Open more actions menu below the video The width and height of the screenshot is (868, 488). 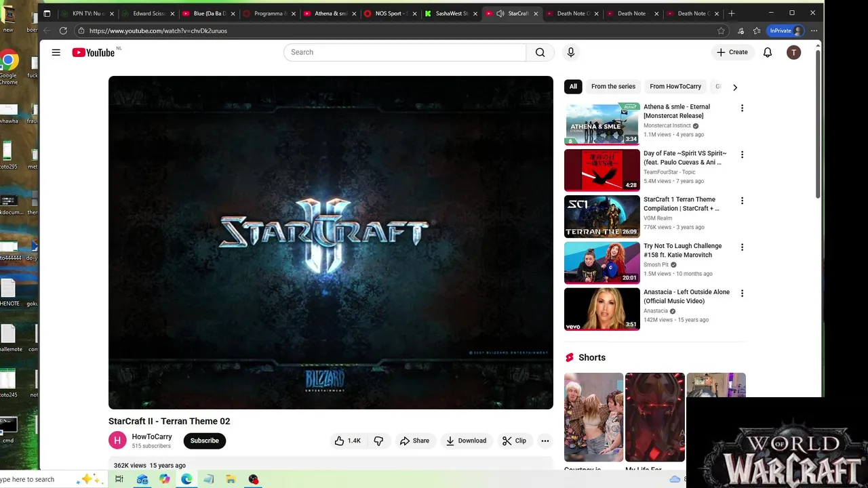(545, 441)
